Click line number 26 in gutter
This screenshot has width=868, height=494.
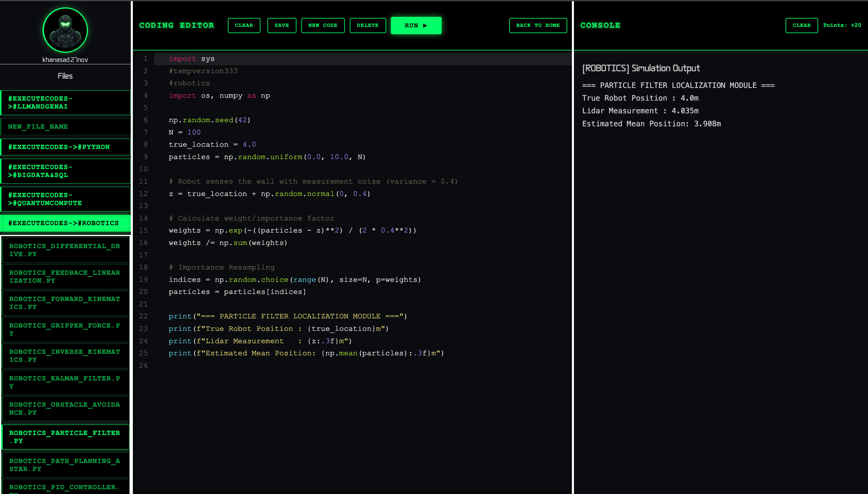[x=143, y=365]
